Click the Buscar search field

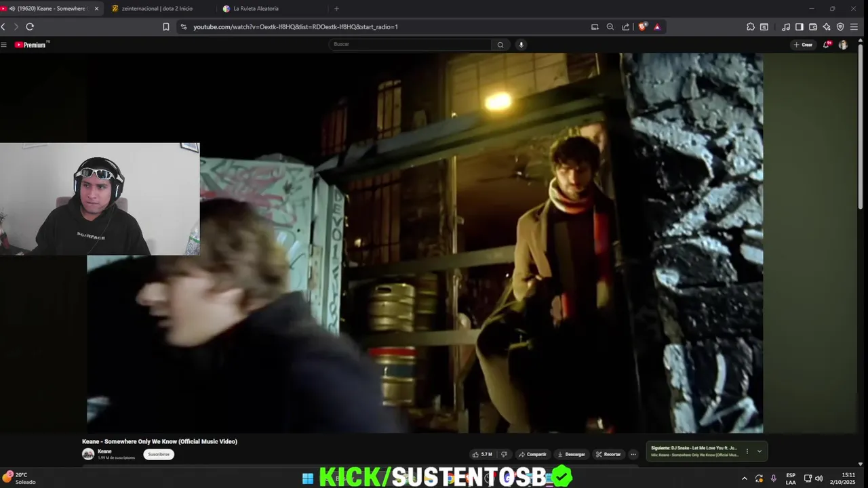pos(410,45)
